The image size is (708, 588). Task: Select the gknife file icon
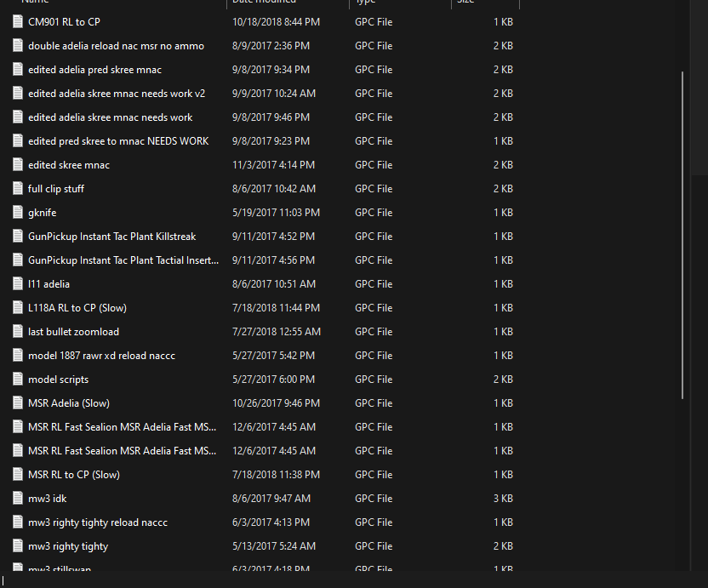click(18, 213)
